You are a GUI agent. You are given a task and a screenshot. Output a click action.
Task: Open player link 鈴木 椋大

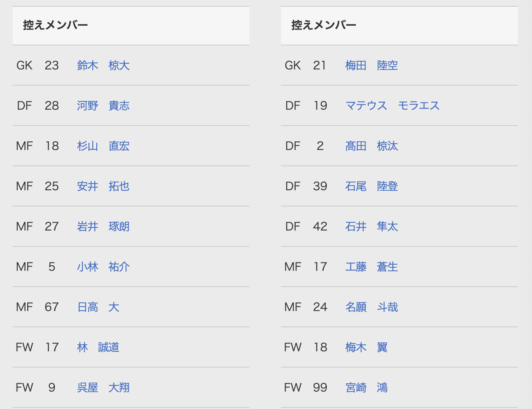coord(103,66)
